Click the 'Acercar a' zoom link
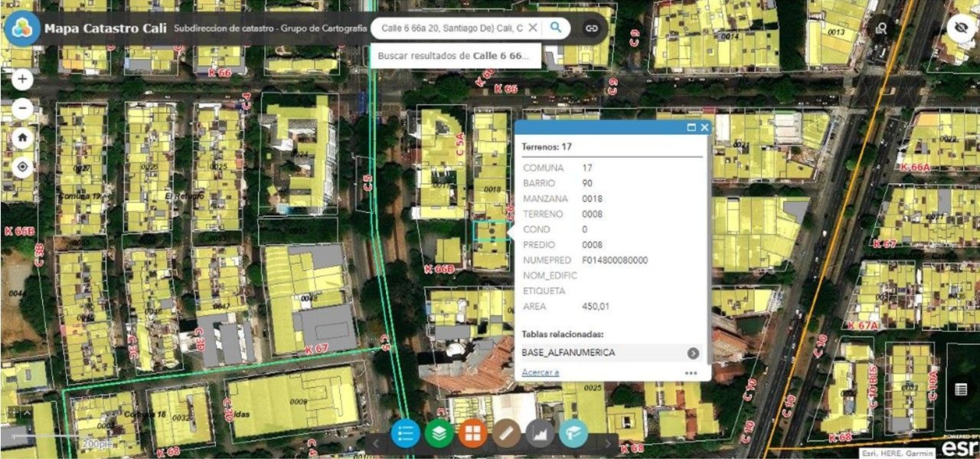The image size is (980, 459). point(541,372)
